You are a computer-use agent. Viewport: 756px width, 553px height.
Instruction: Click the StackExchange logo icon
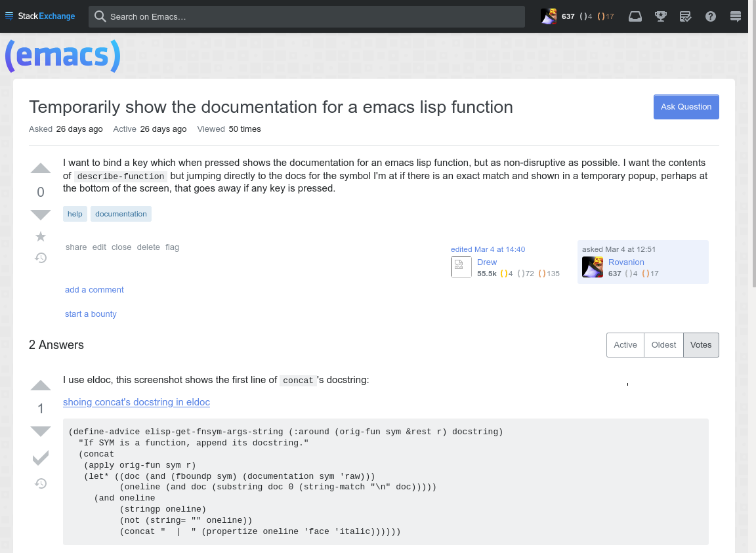pos(9,16)
